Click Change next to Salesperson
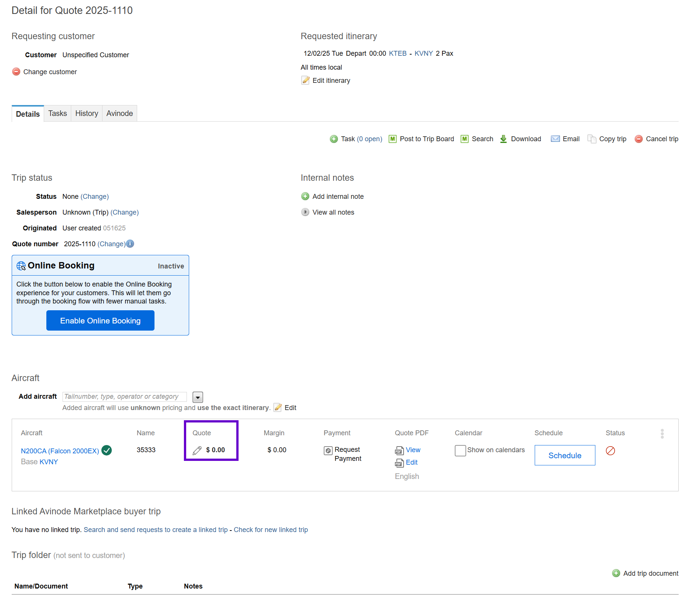This screenshot has height=616, width=699. pos(125,212)
